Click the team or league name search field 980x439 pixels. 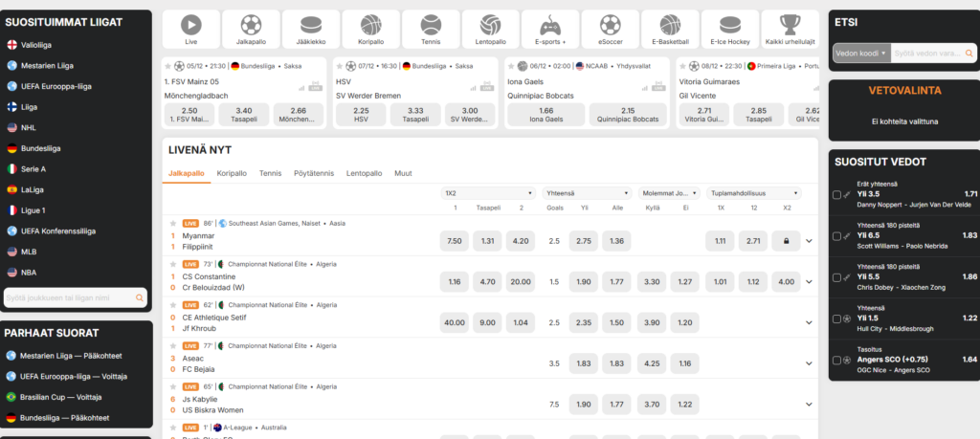point(69,298)
